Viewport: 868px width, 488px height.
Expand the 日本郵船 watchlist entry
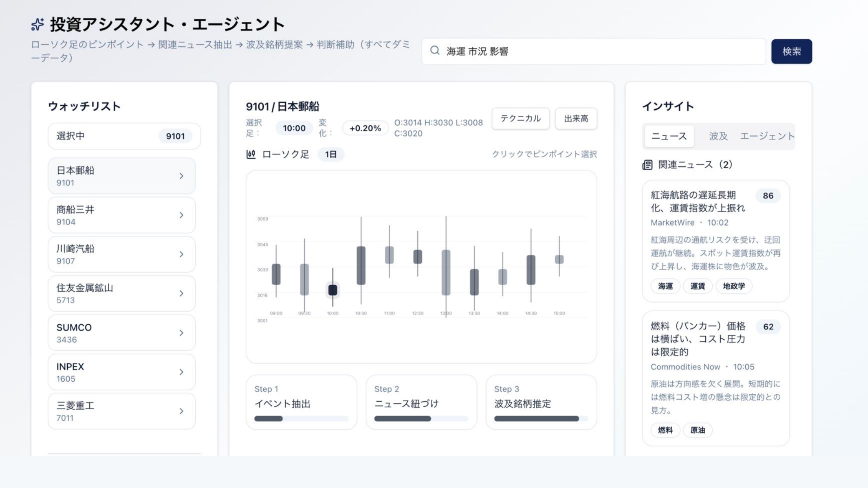tap(181, 176)
